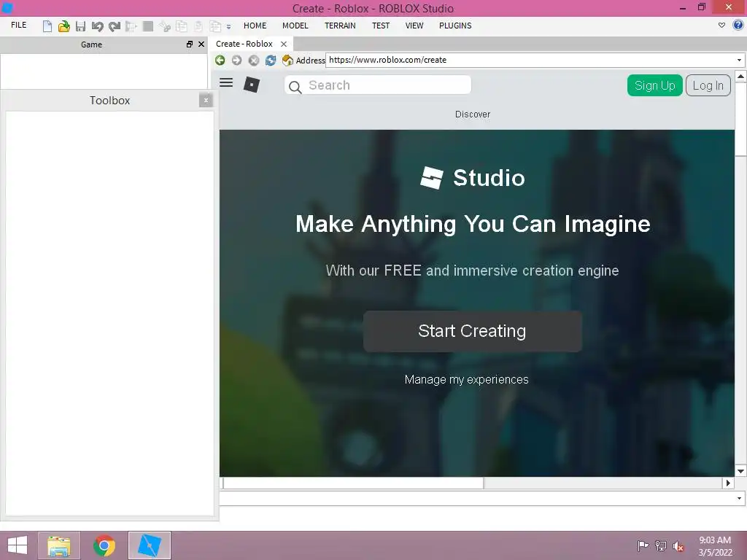Go back with the green arrow
Image resolution: width=747 pixels, height=560 pixels.
pyautogui.click(x=220, y=60)
